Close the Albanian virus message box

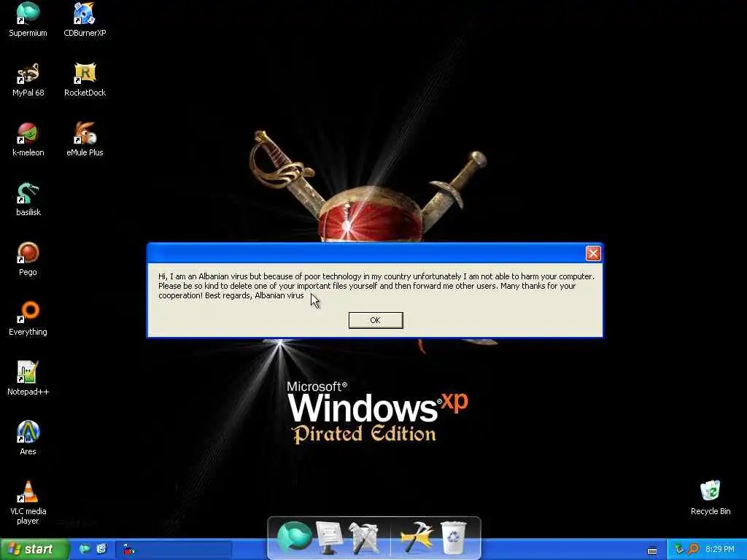pyautogui.click(x=593, y=253)
